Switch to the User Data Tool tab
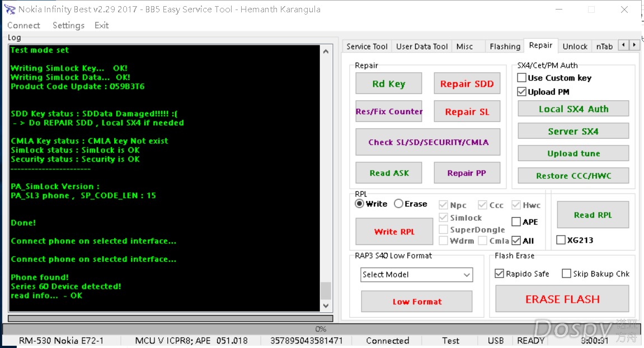This screenshot has width=644, height=348. (422, 46)
